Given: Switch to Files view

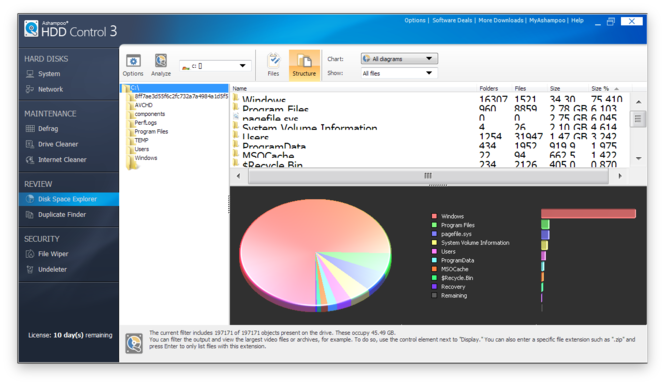Looking at the screenshot, I should click(x=274, y=65).
